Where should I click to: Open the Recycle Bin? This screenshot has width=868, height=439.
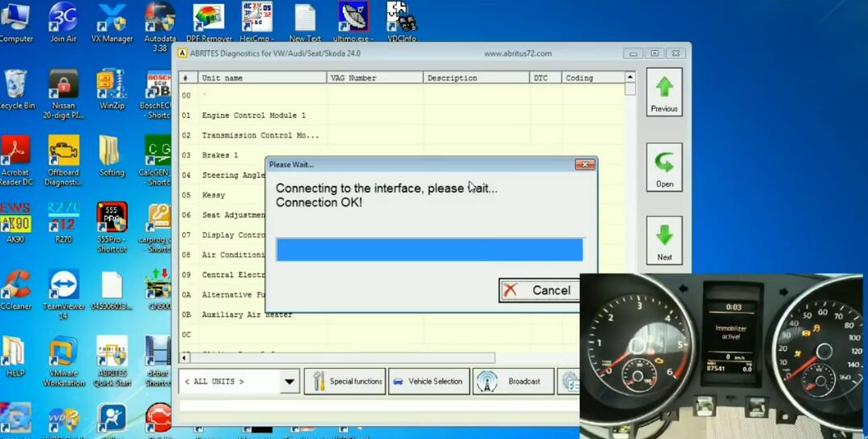tap(15, 89)
